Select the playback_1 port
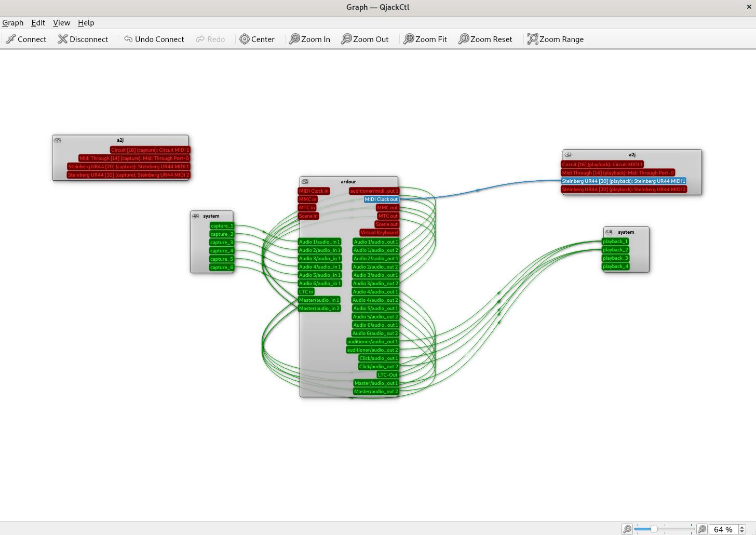The width and height of the screenshot is (756, 535). 615,241
